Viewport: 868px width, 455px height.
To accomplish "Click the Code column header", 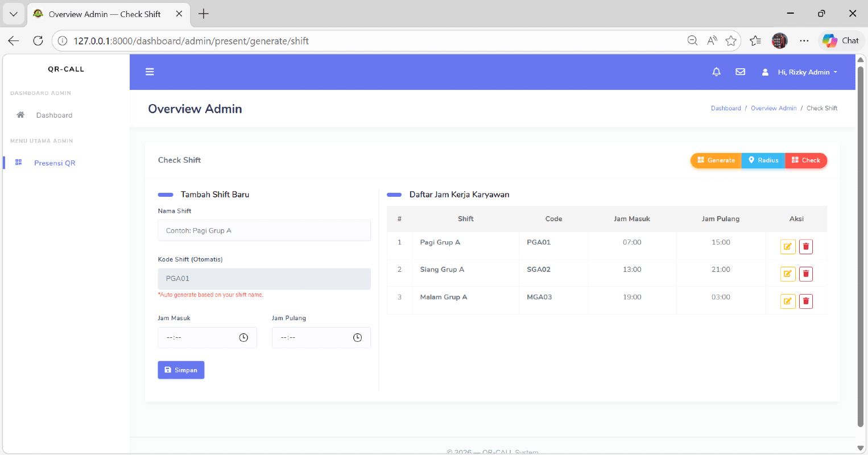I will tap(553, 219).
